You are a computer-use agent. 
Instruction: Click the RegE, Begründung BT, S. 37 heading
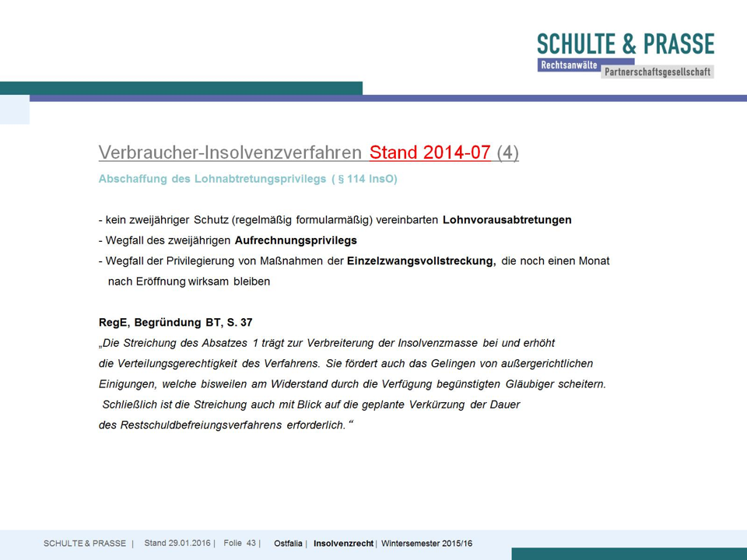175,322
